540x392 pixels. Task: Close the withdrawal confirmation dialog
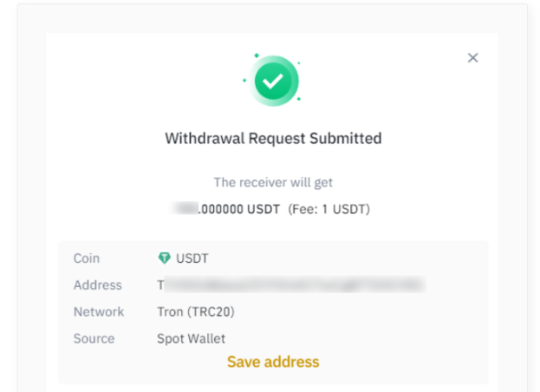tap(472, 58)
